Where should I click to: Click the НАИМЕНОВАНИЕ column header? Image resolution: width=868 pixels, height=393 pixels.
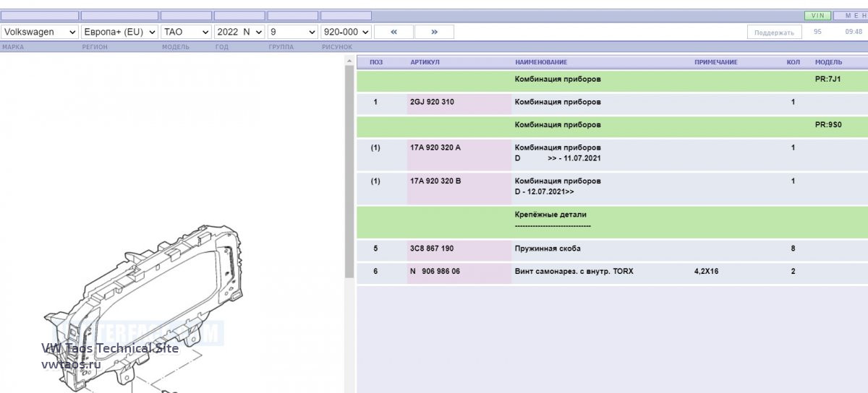coord(541,62)
